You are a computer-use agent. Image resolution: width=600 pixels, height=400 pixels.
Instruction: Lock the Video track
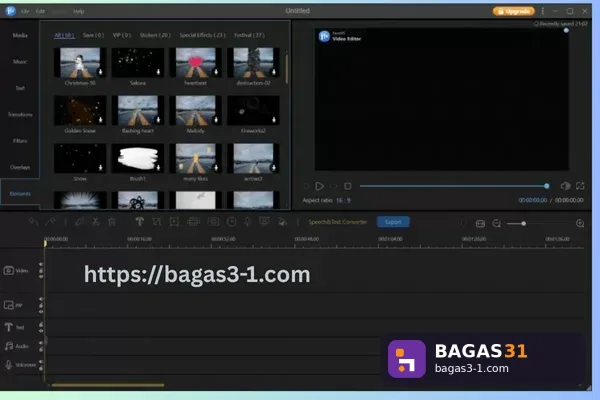pos(41,271)
